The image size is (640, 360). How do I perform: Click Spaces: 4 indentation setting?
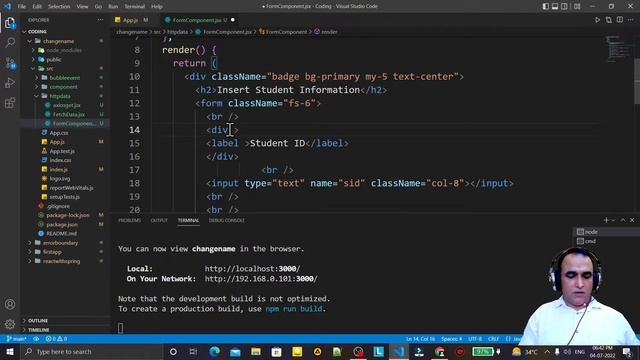pos(451,339)
